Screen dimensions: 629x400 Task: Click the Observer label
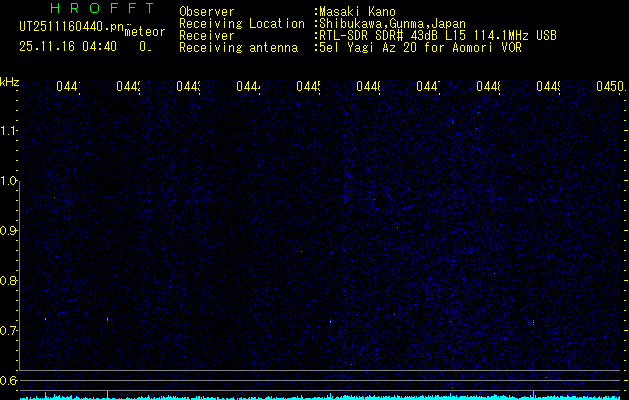point(207,12)
